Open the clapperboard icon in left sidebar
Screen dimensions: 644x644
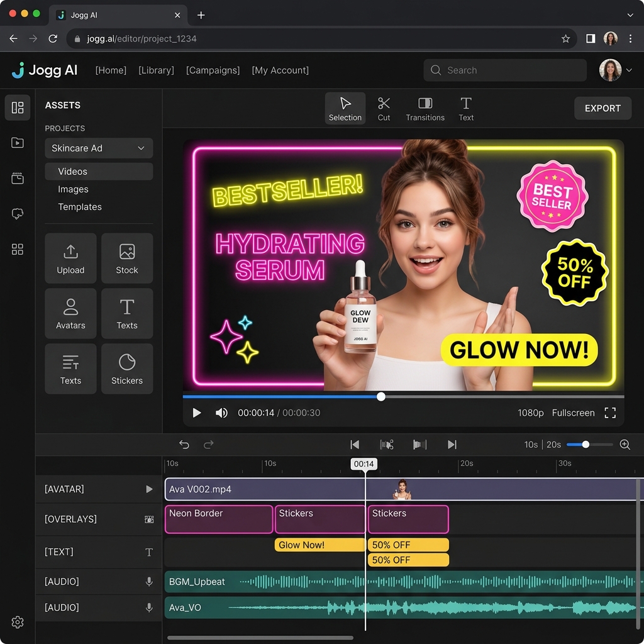[x=17, y=178]
